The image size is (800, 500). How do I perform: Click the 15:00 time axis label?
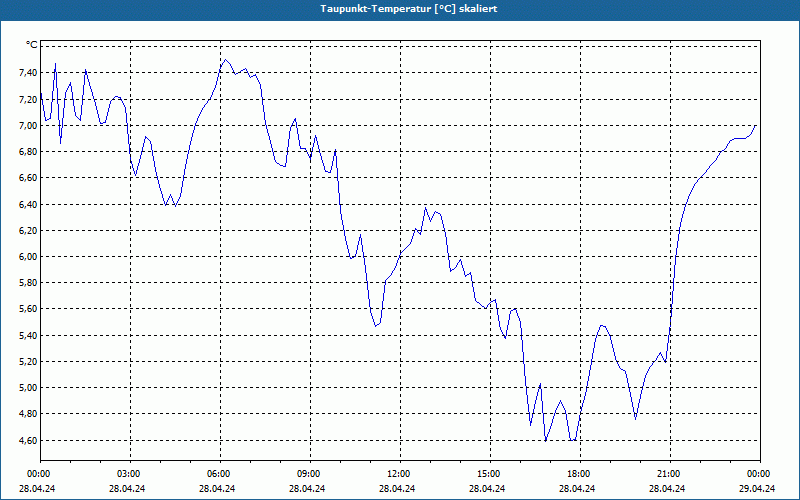click(x=490, y=474)
